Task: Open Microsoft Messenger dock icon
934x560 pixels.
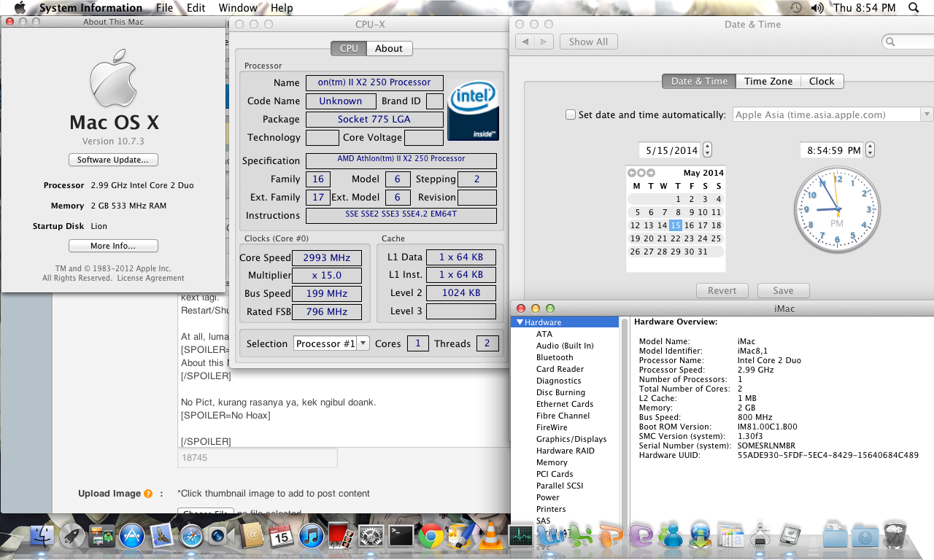Action: point(671,537)
